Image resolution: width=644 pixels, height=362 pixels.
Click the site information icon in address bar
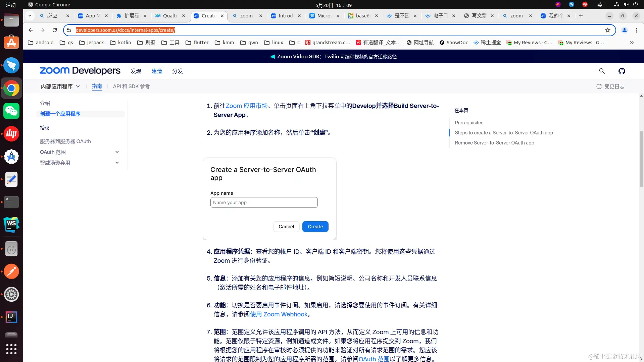(69, 30)
